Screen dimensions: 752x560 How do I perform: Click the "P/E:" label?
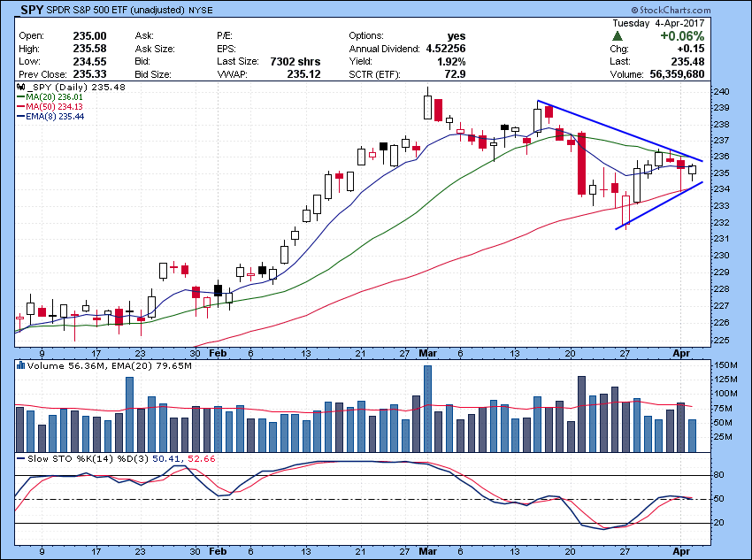[x=225, y=36]
